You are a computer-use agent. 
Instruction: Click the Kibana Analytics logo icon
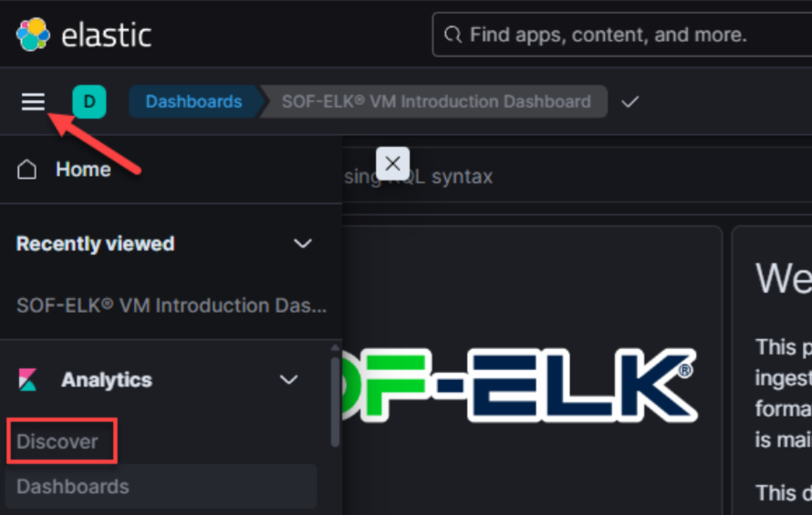28,380
